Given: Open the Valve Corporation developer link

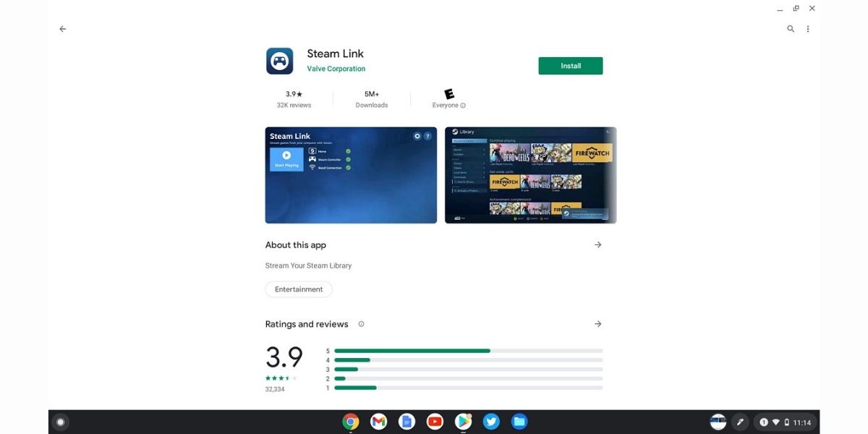Looking at the screenshot, I should click(336, 68).
